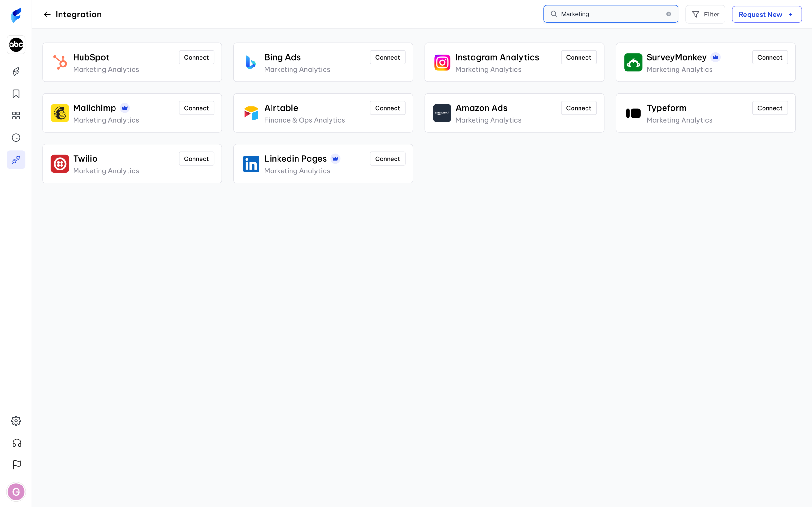Clear the Marketing search using the x icon

tap(668, 14)
